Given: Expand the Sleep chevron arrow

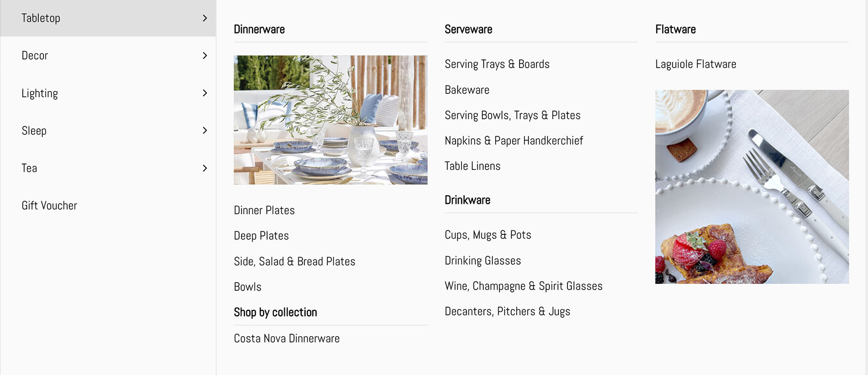Looking at the screenshot, I should click(x=205, y=131).
